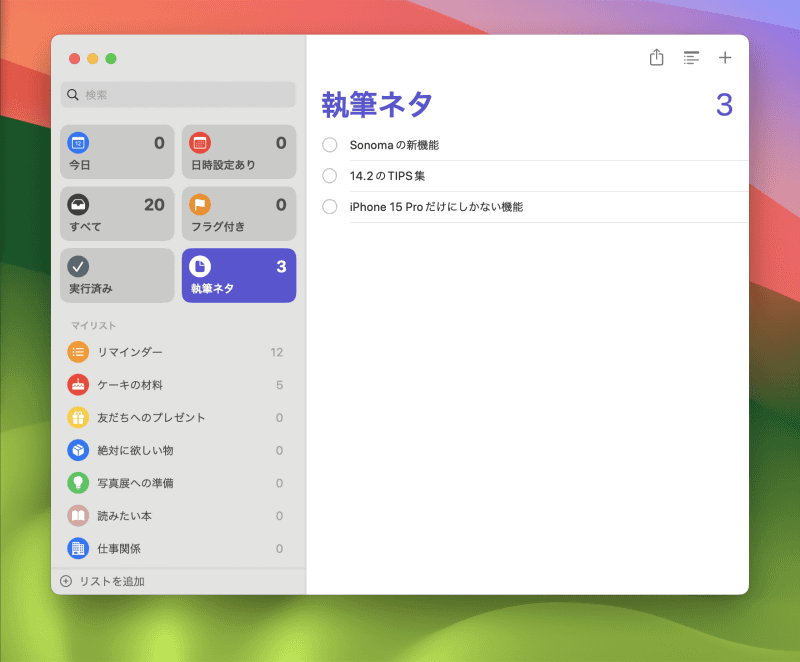Open the 仕事関係 list
This screenshot has height=662, width=800.
[x=176, y=548]
